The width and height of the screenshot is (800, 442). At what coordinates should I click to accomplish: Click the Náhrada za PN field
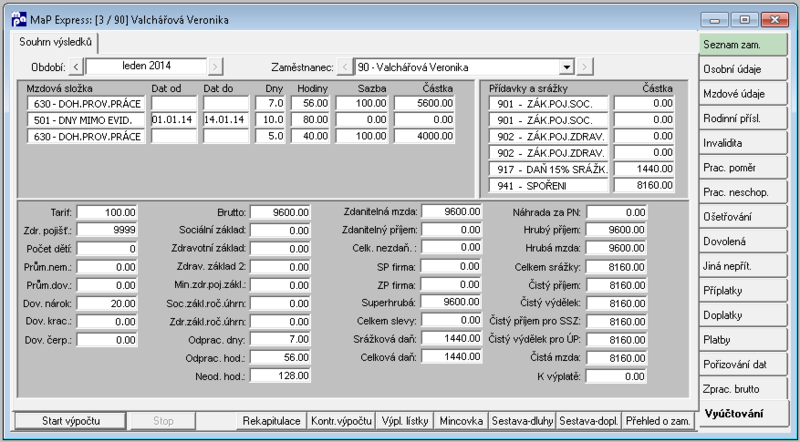(x=616, y=212)
